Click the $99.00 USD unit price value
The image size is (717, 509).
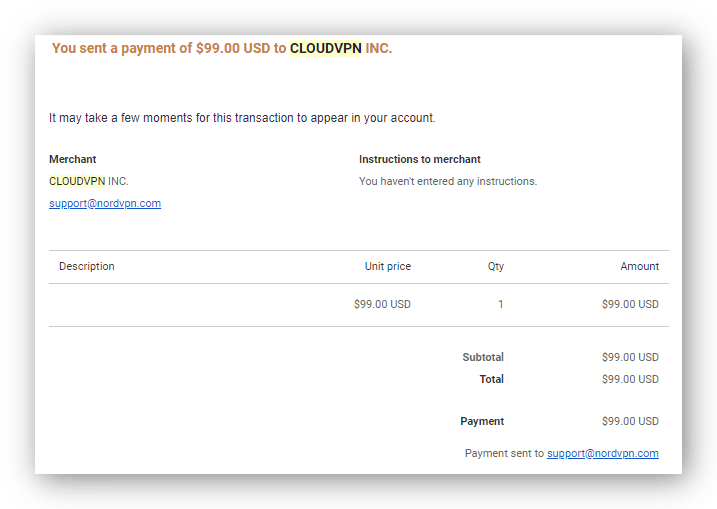382,304
